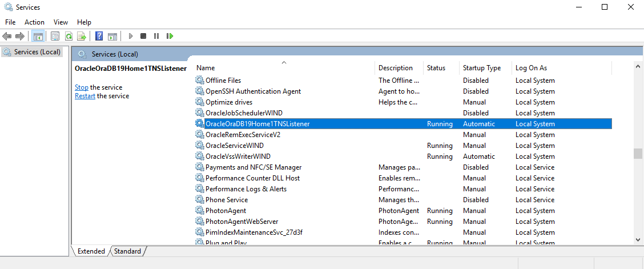Image resolution: width=644 pixels, height=269 pixels.
Task: Click the Services title bar app icon
Action: pyautogui.click(x=8, y=7)
